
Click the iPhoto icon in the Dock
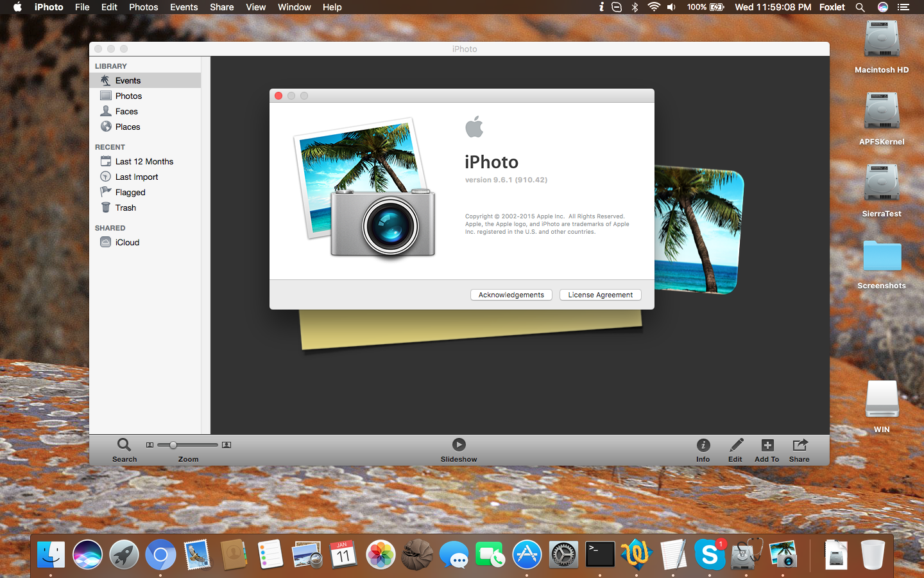click(783, 555)
